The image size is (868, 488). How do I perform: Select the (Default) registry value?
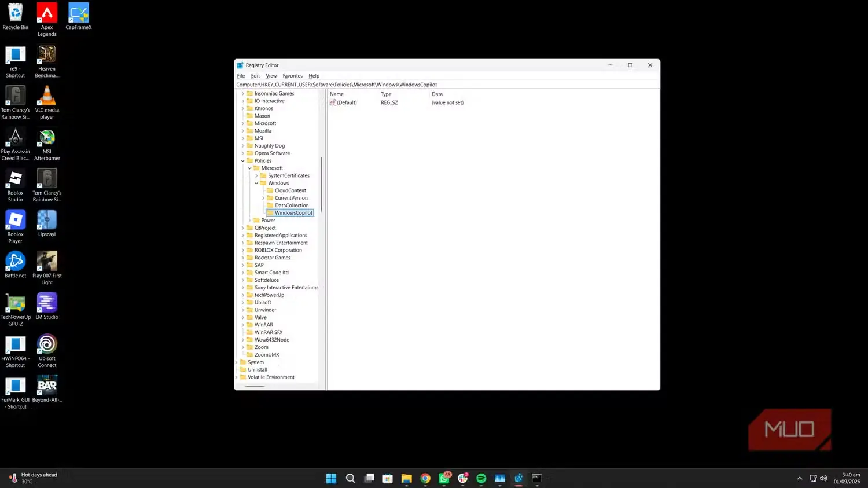click(343, 102)
